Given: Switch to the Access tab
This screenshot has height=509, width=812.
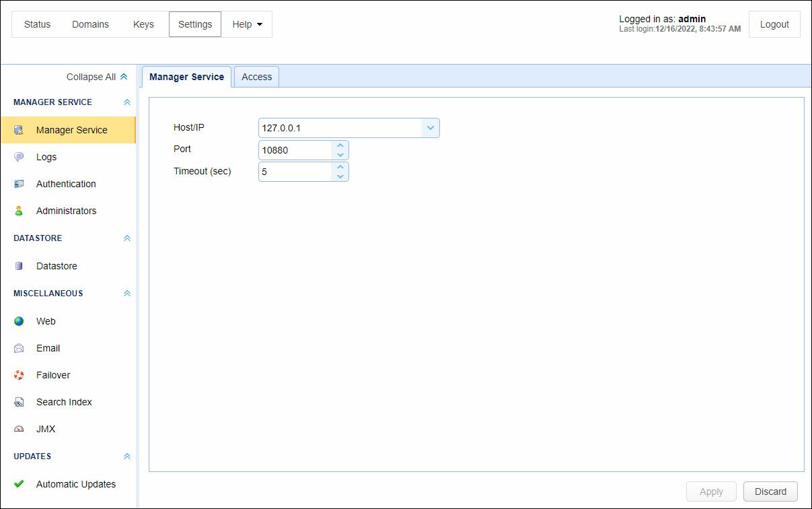Looking at the screenshot, I should tap(257, 77).
